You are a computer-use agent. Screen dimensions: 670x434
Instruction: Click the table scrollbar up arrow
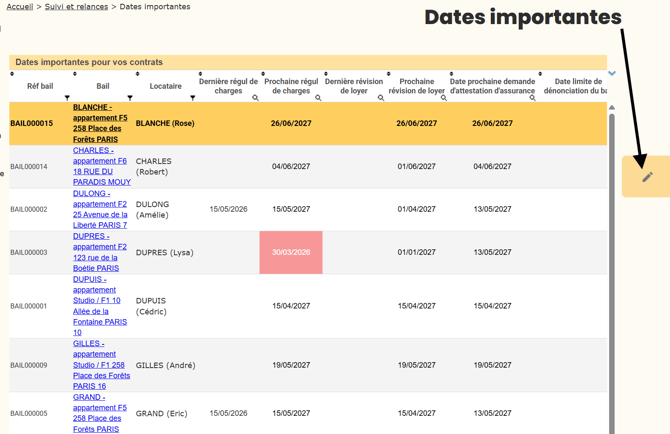point(612,107)
